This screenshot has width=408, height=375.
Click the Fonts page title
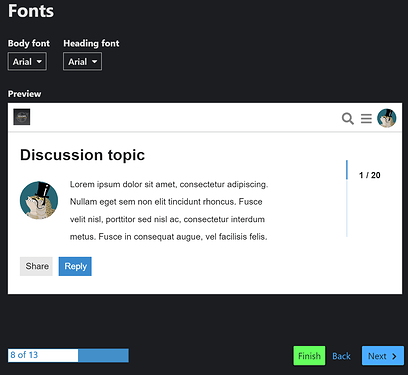tap(31, 11)
